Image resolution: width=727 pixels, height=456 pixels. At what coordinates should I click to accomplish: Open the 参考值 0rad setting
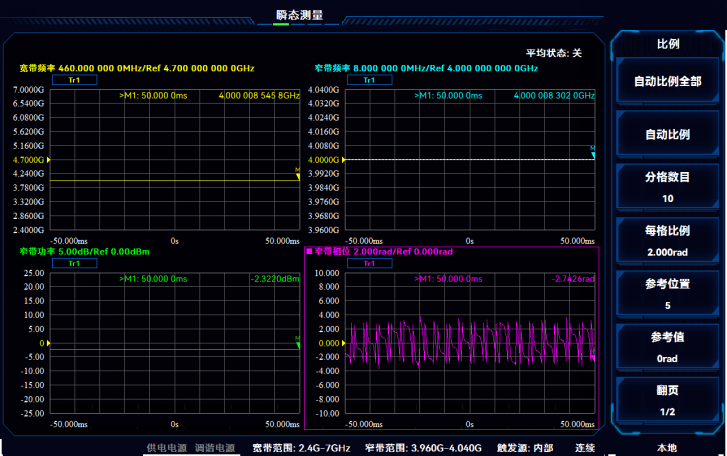[667, 347]
